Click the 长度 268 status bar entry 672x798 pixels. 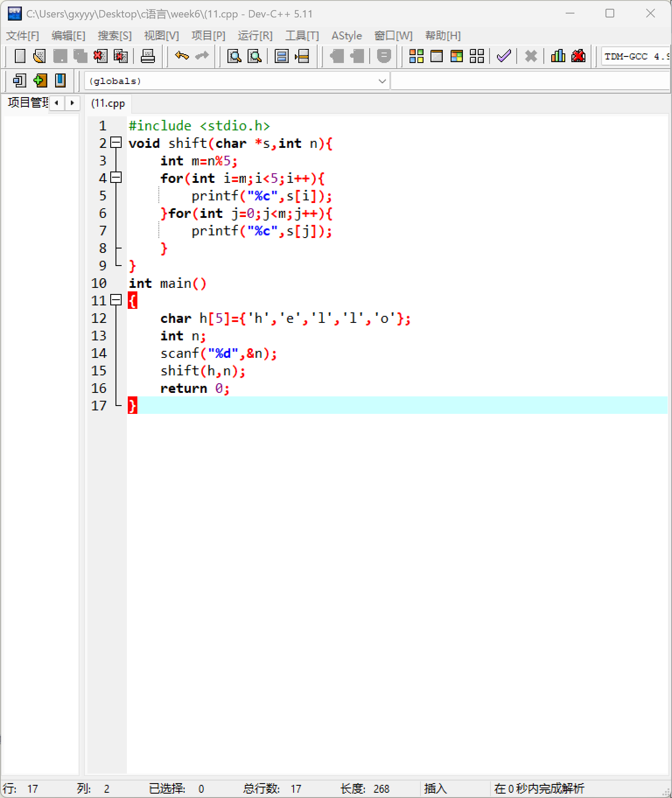click(365, 788)
